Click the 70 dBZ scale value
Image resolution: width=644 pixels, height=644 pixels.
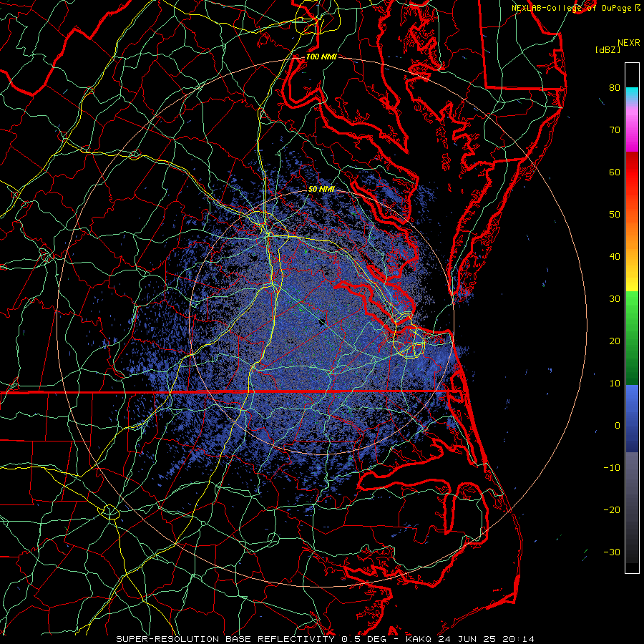tap(615, 130)
